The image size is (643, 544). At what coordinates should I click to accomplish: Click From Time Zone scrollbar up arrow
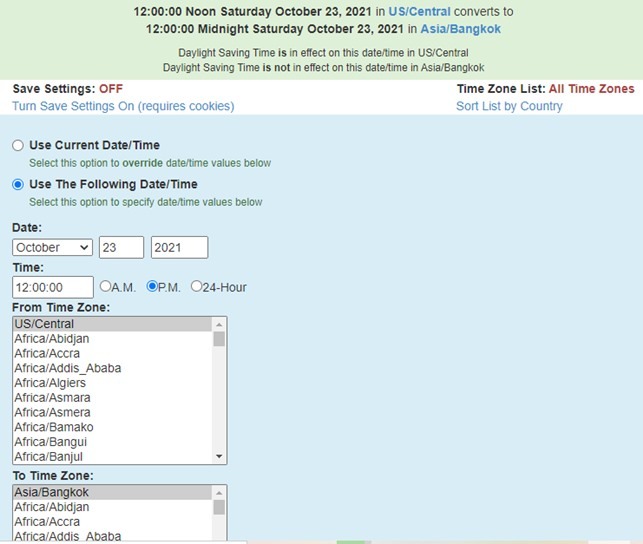(x=219, y=325)
